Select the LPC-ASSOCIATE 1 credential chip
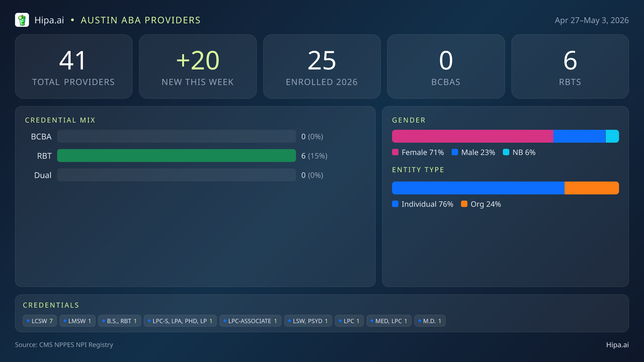The image size is (644, 362). (x=250, y=321)
